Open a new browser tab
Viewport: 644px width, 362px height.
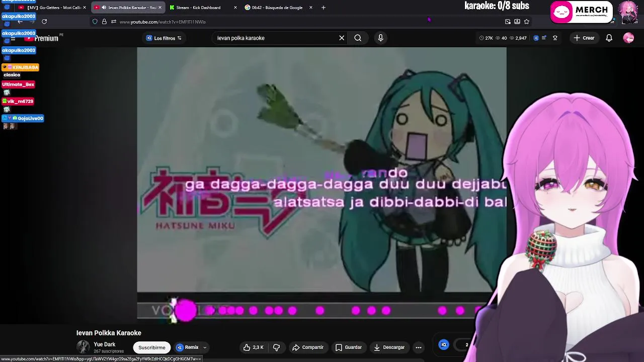click(x=324, y=8)
